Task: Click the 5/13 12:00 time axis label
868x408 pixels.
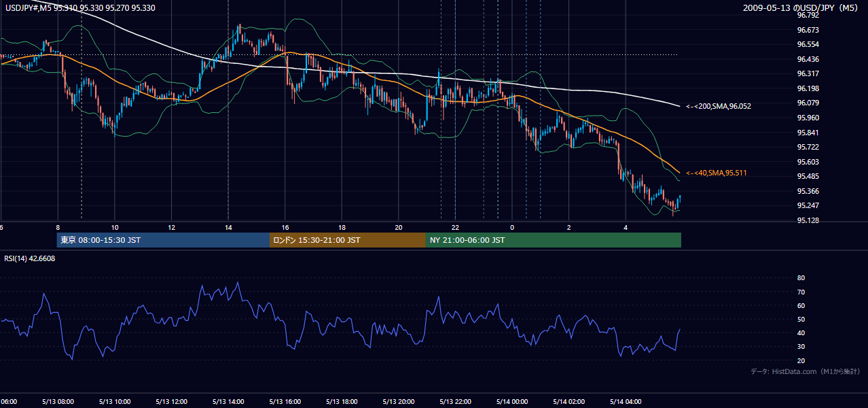Action: pos(171,402)
